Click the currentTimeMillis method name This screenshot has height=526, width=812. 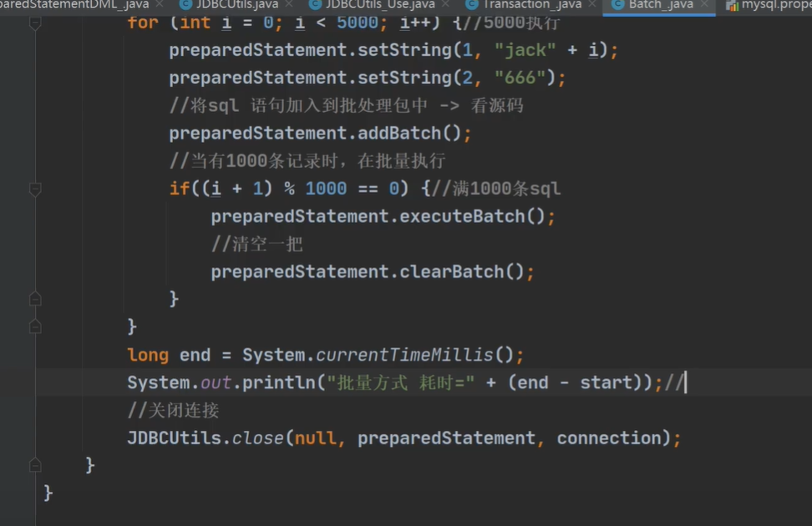404,355
